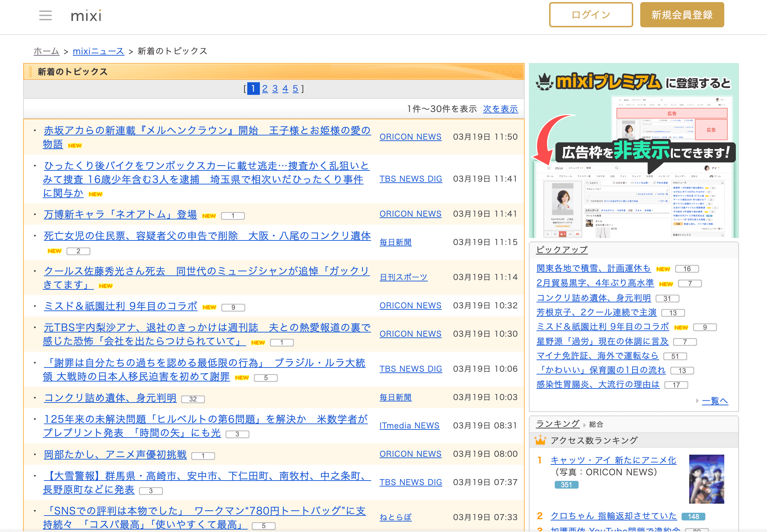
Task: Click the ログイン button
Action: [591, 15]
